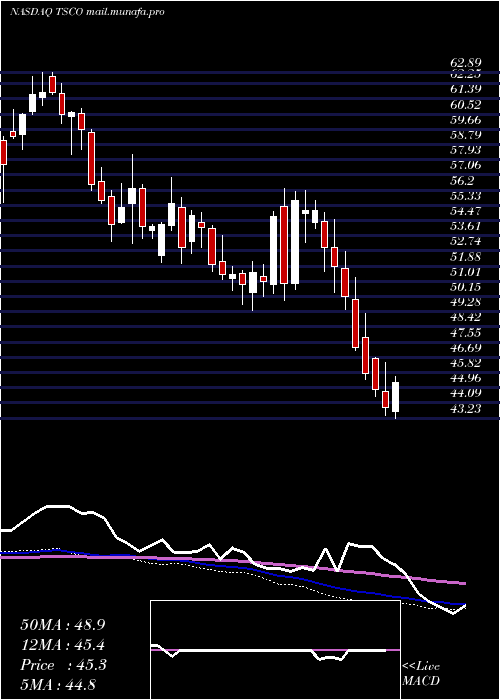Image resolution: width=500 pixels, height=700 pixels.
Task: Select the 45.82 price axis label
Action: (x=466, y=362)
